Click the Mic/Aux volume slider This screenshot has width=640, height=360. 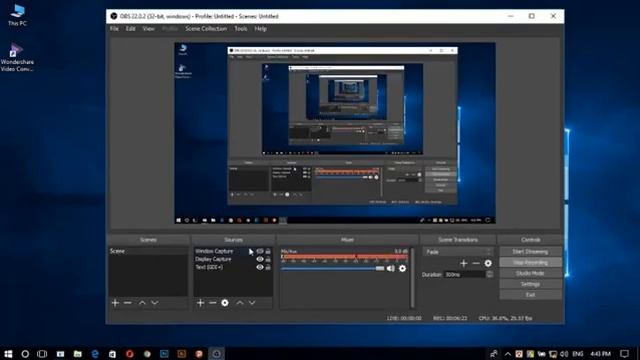333,269
